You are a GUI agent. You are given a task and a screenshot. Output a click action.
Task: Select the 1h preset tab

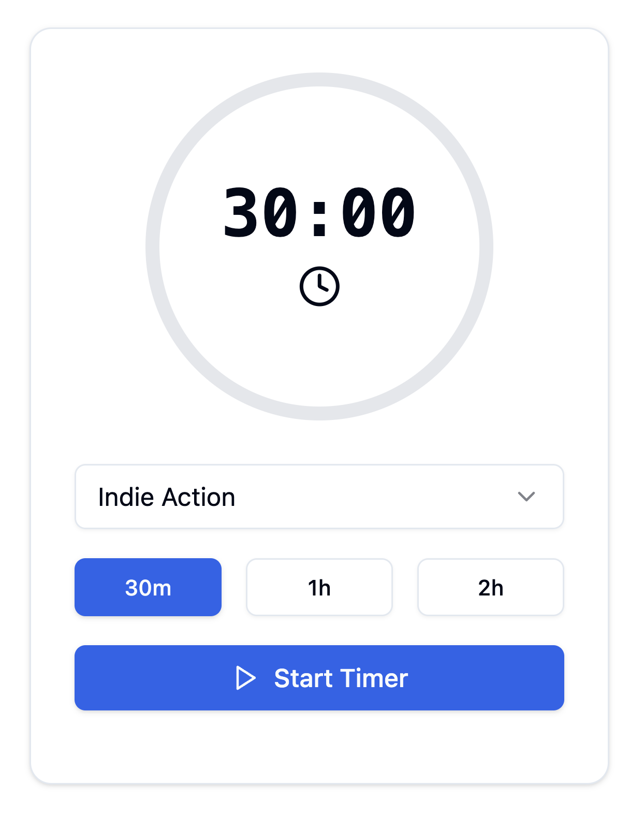pyautogui.click(x=319, y=587)
